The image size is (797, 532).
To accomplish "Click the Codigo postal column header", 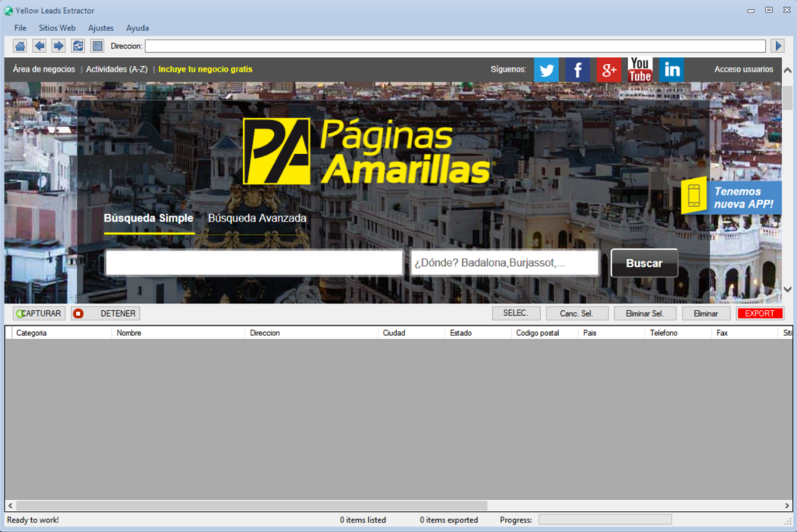I will 546,333.
